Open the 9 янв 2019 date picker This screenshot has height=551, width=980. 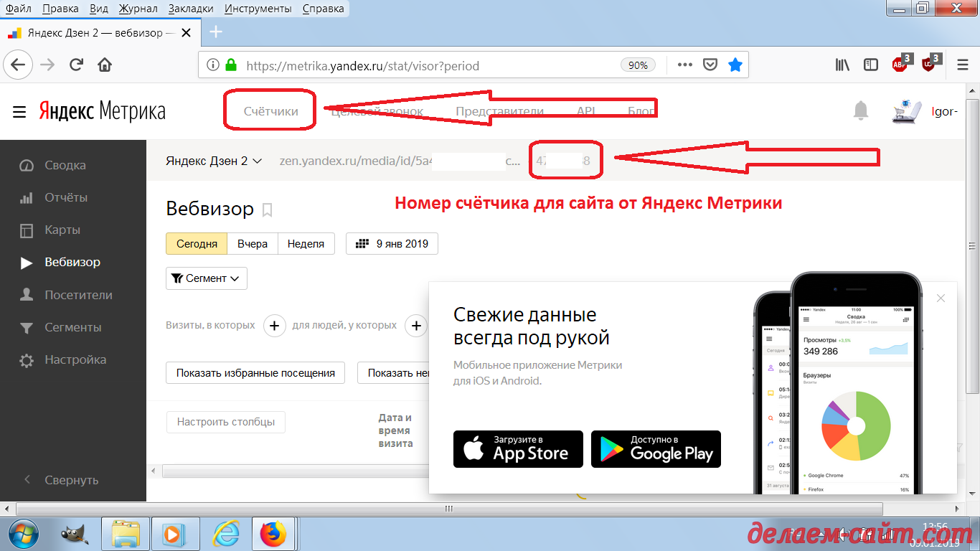392,243
